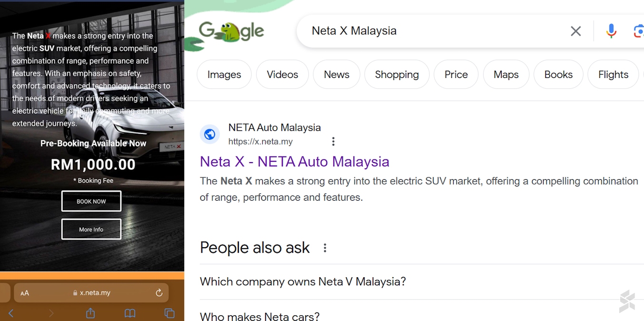Click the More Info button

(91, 229)
